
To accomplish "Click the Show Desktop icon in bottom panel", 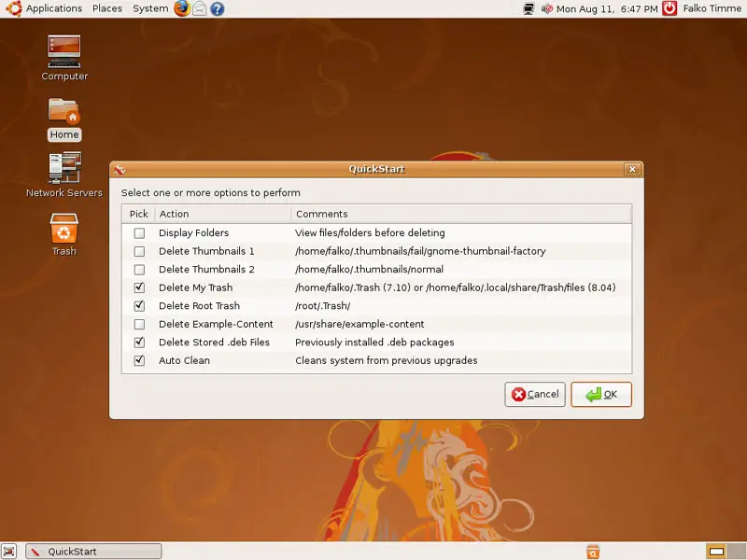I will pos(9,551).
